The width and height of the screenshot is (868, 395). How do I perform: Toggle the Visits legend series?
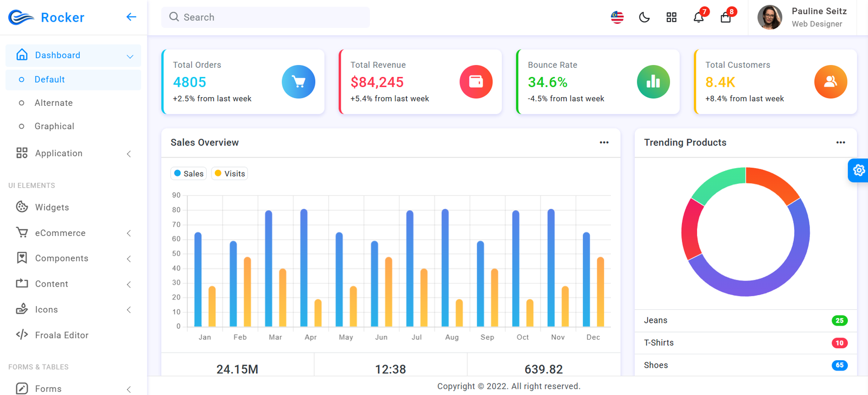click(x=229, y=174)
